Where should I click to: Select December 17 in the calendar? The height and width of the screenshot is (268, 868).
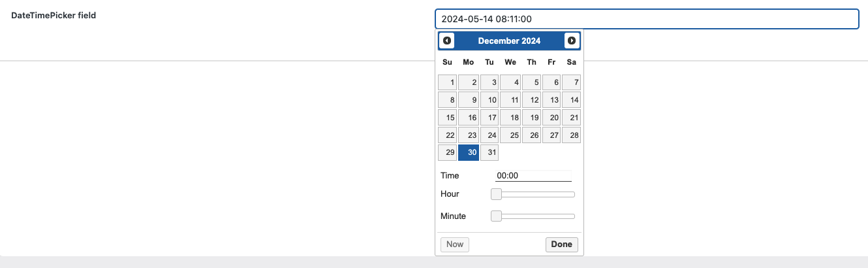489,118
